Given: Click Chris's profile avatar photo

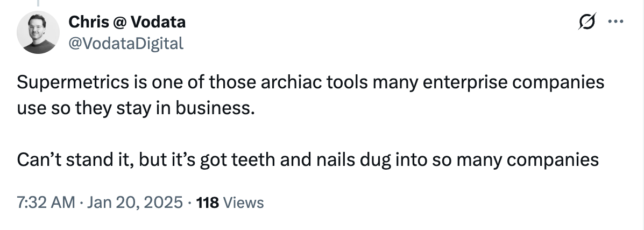Looking at the screenshot, I should pos(38,32).
